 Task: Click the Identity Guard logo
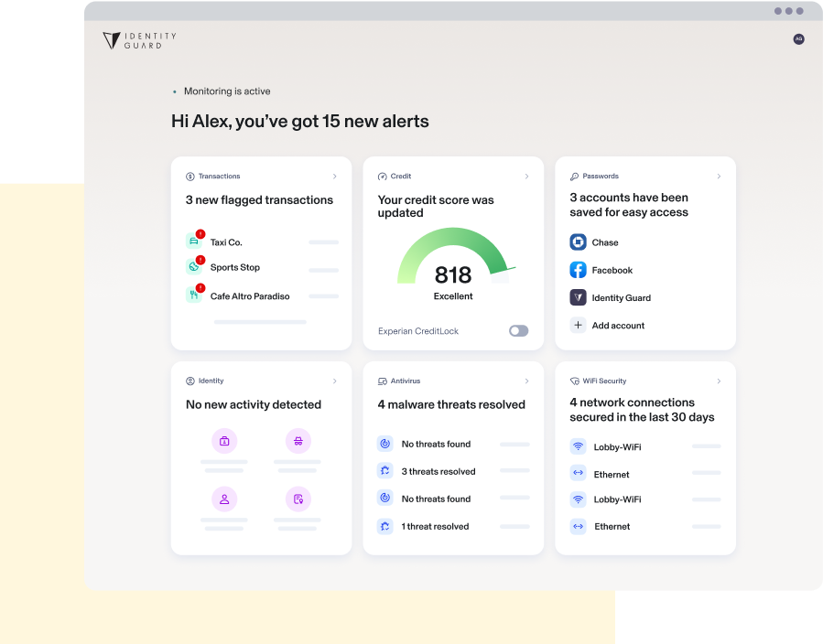[138, 40]
